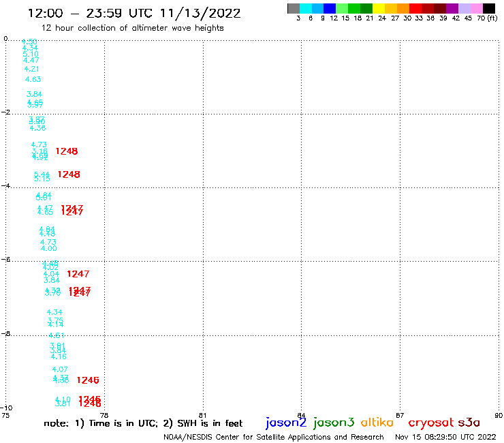Screen dimensions: 504x443
Task: Click the wave height value '4.00'
Action: [x=49, y=248]
